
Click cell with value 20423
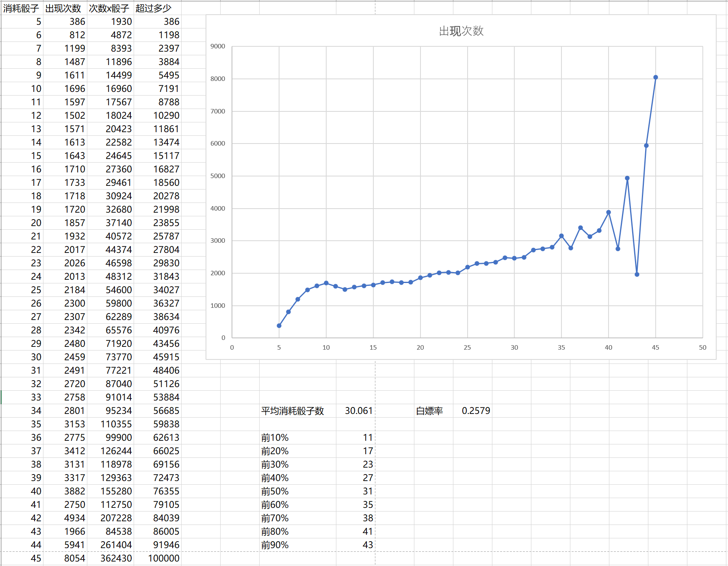point(110,129)
